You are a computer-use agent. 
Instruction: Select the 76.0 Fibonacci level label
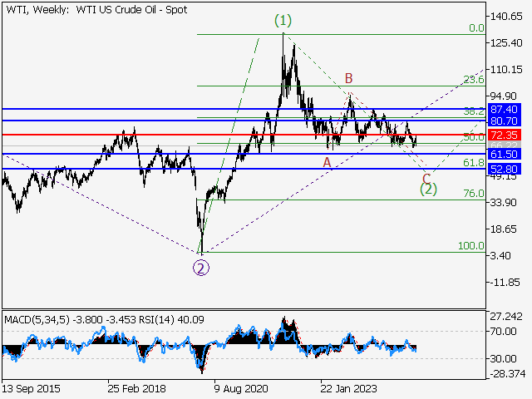click(x=473, y=194)
